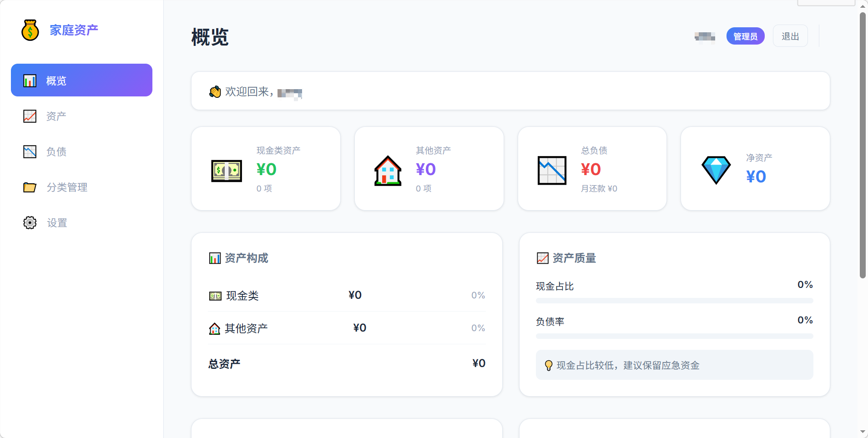Go to the 资产 sidebar menu item

(x=81, y=116)
